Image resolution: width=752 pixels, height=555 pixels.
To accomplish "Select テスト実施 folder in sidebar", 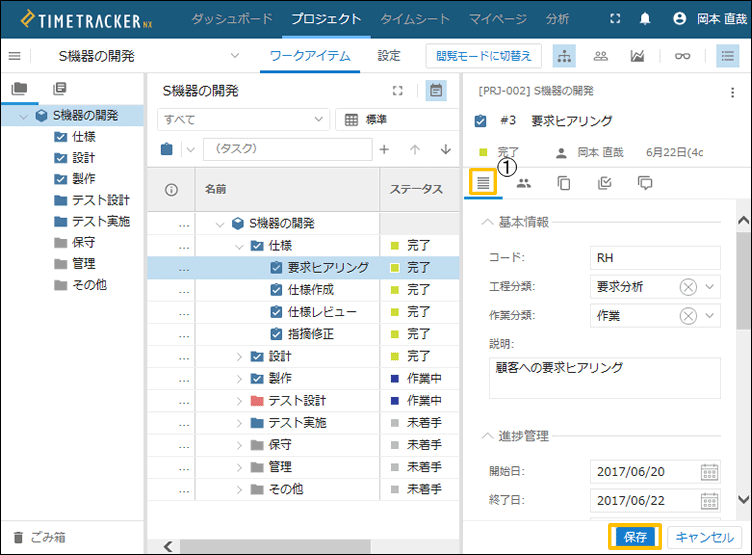I will tap(92, 222).
